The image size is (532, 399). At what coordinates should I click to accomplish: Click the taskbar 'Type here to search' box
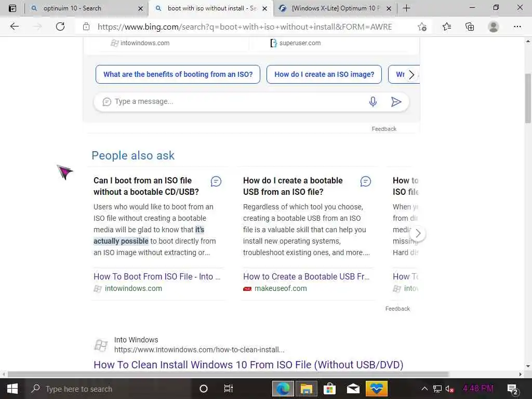(x=109, y=389)
